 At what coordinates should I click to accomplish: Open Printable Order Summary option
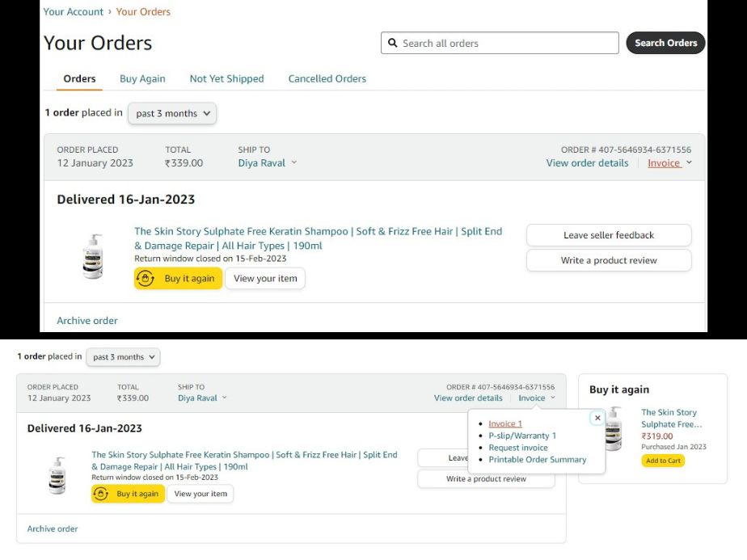[538, 459]
